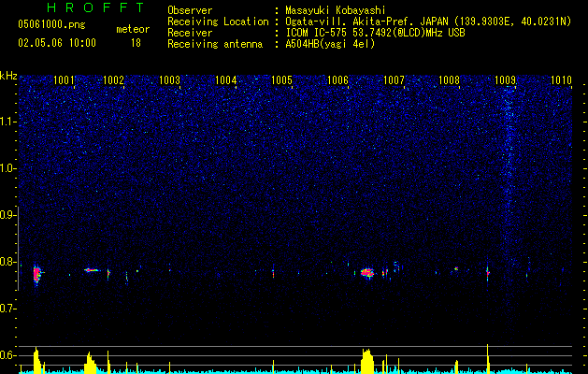Select the filename 05061000.png
The height and width of the screenshot is (374, 588).
[x=51, y=24]
